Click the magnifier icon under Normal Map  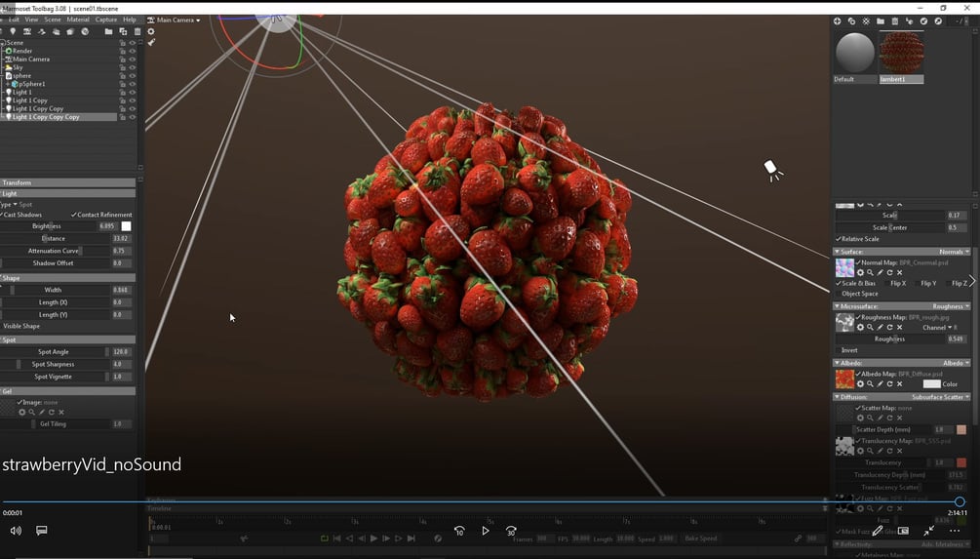870,272
